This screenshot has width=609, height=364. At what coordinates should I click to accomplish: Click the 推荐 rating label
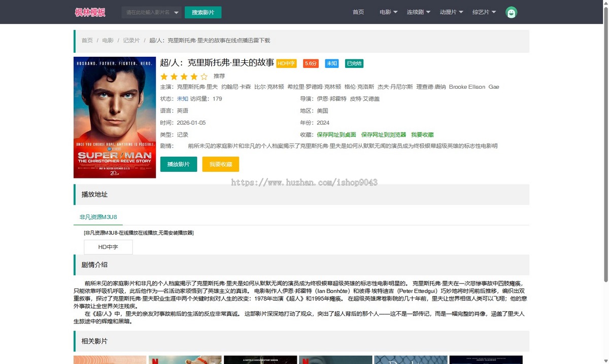coord(219,76)
